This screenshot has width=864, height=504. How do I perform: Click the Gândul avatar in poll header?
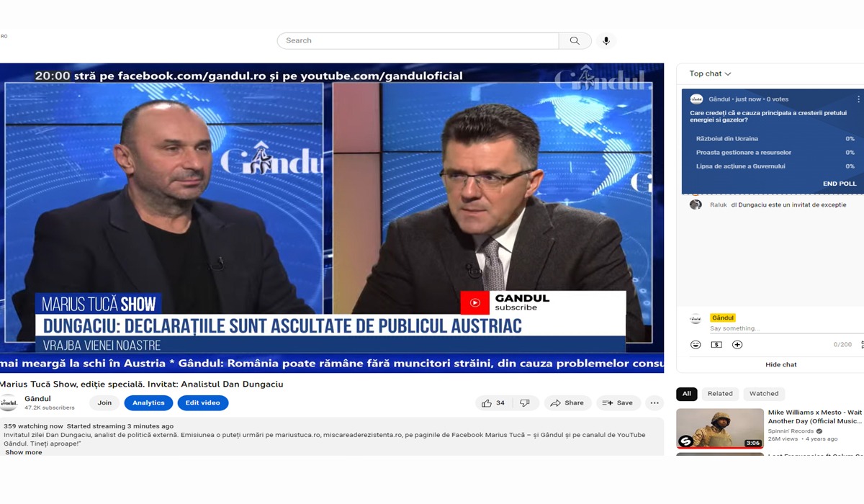[696, 99]
